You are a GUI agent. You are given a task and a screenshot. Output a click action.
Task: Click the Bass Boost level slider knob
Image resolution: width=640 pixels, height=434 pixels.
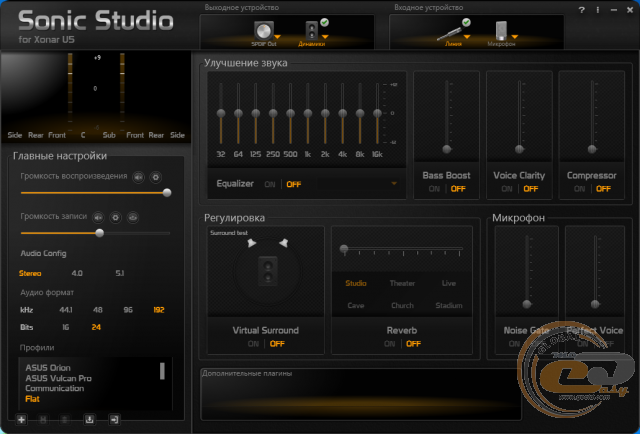coord(447,149)
